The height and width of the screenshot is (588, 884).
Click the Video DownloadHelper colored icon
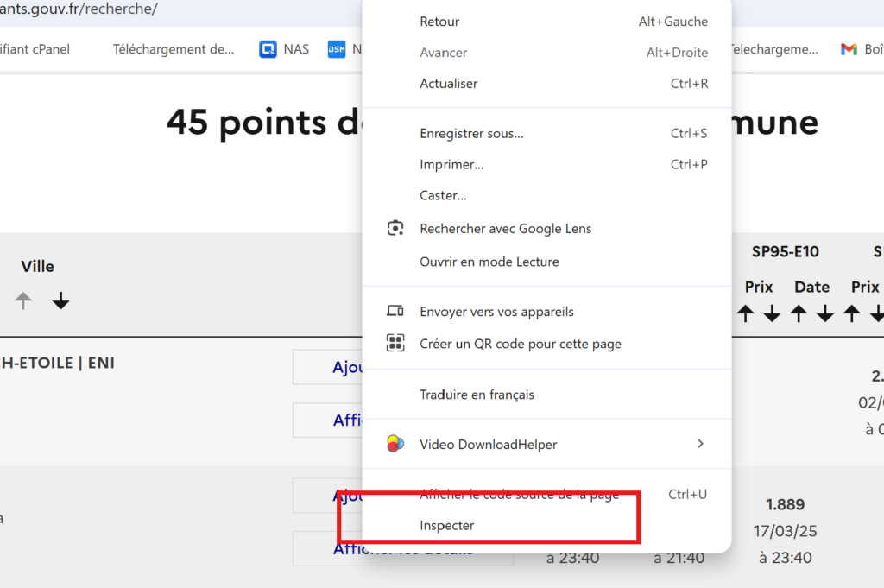pyautogui.click(x=395, y=445)
